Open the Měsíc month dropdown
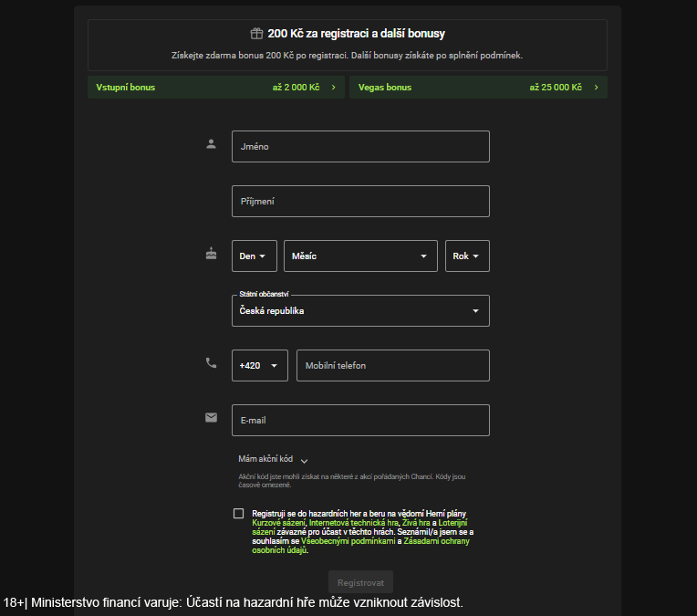Viewport: 697px width, 616px height. coord(360,256)
